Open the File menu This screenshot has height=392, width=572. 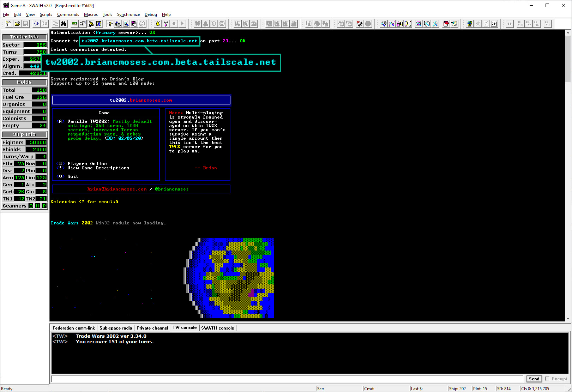pyautogui.click(x=6, y=14)
